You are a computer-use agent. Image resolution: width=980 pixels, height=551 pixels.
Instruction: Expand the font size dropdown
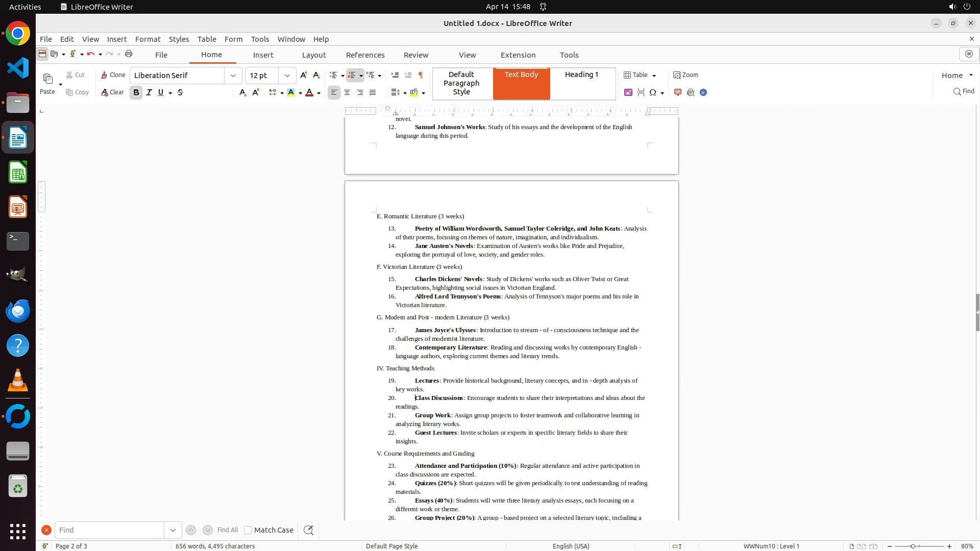(x=287, y=76)
